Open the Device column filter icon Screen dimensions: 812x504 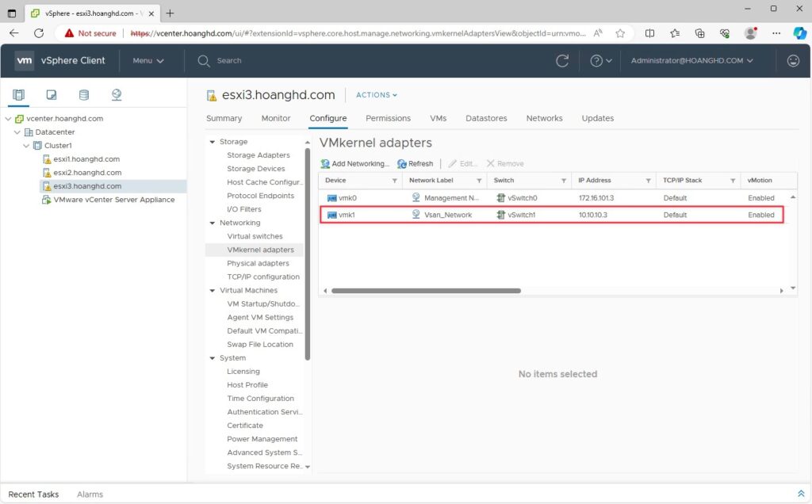pos(395,181)
